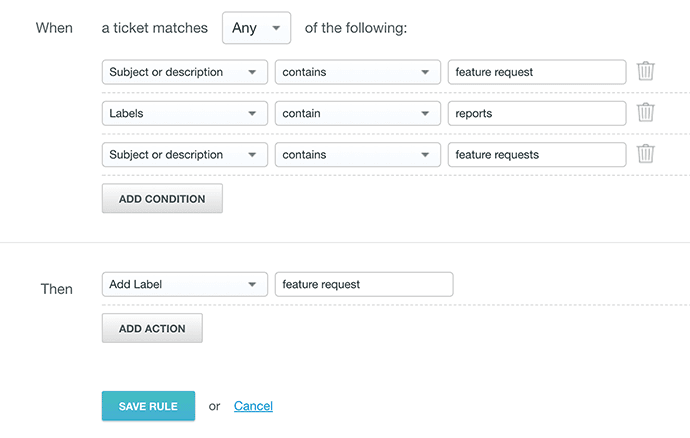Save the rule with SAVE RULE
690x438 pixels.
click(148, 406)
